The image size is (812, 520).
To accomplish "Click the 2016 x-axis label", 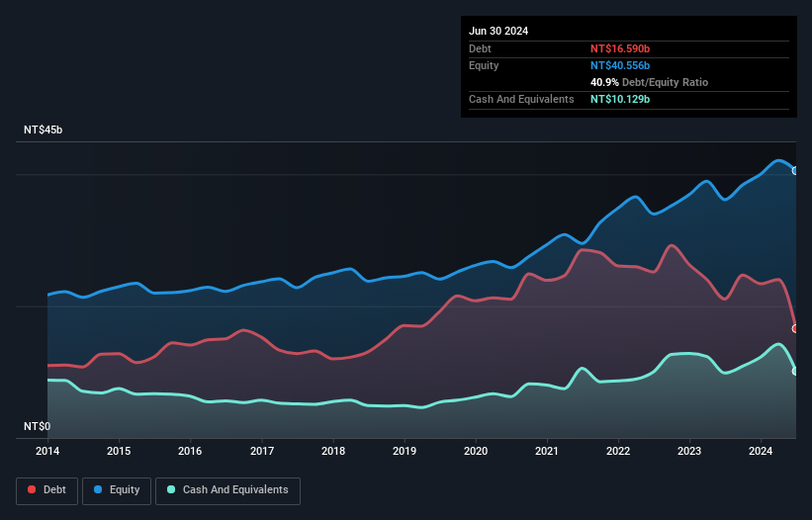I will pyautogui.click(x=190, y=451).
